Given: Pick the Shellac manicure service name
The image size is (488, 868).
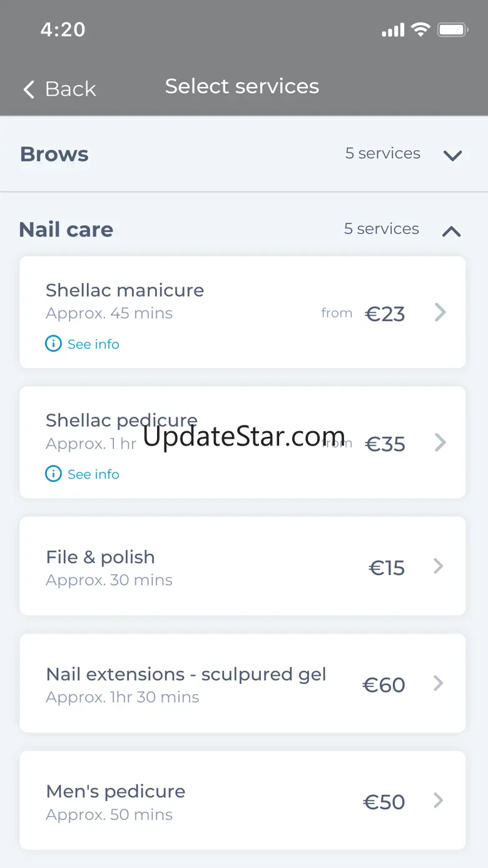Looking at the screenshot, I should [125, 290].
